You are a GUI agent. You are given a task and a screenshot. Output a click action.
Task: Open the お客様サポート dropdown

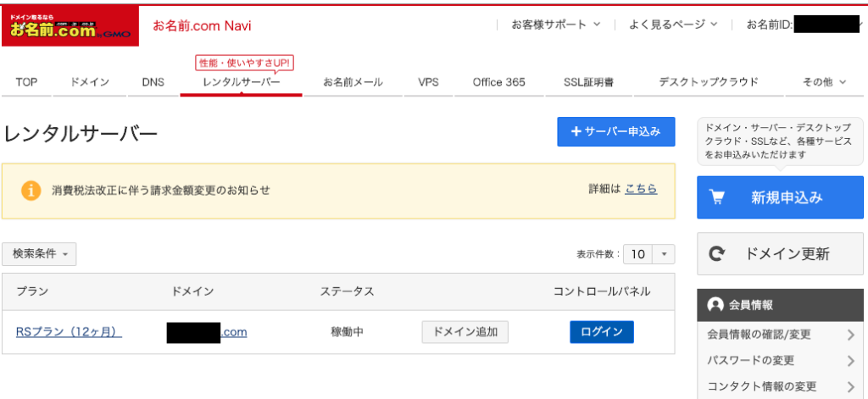(x=555, y=25)
